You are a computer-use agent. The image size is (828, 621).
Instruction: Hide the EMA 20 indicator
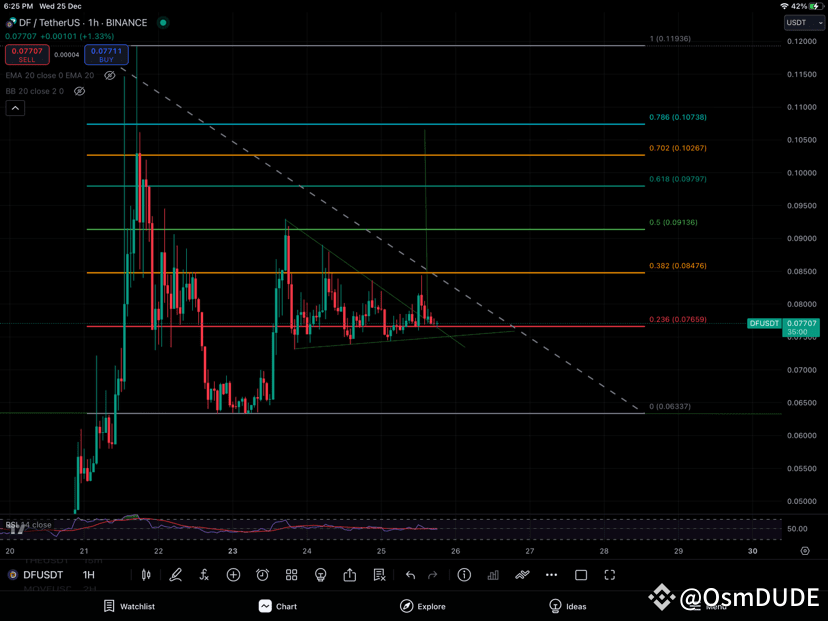tap(110, 75)
